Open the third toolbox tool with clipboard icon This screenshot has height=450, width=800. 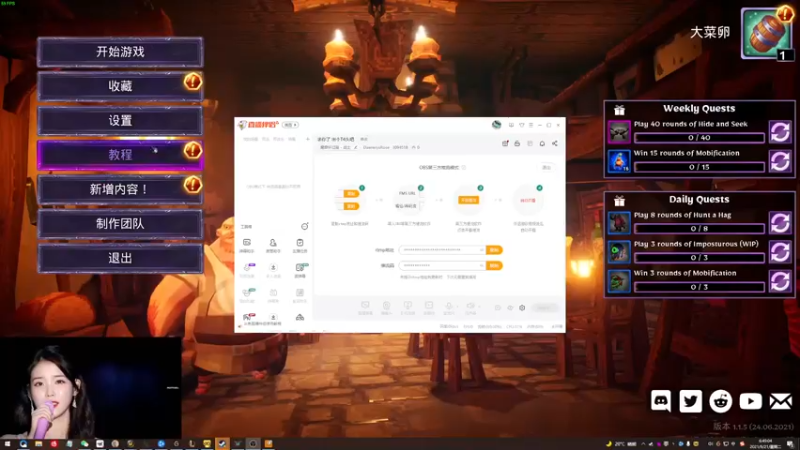coord(299,245)
